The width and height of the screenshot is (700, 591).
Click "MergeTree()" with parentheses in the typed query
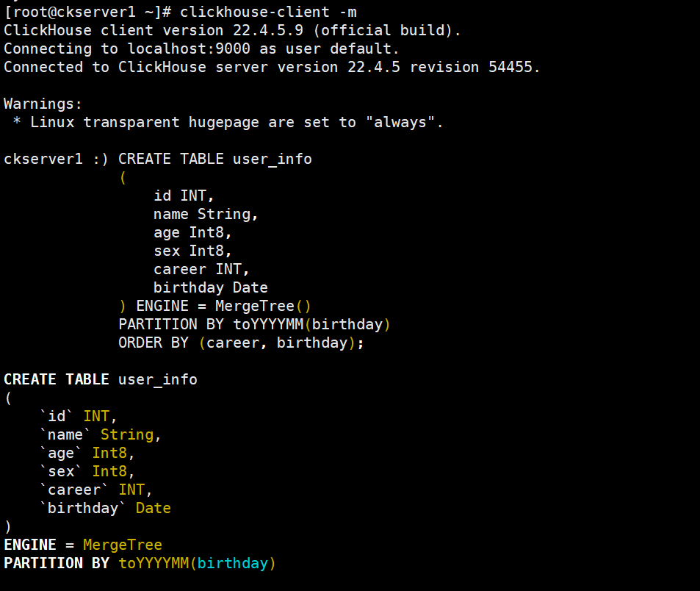[x=264, y=306]
